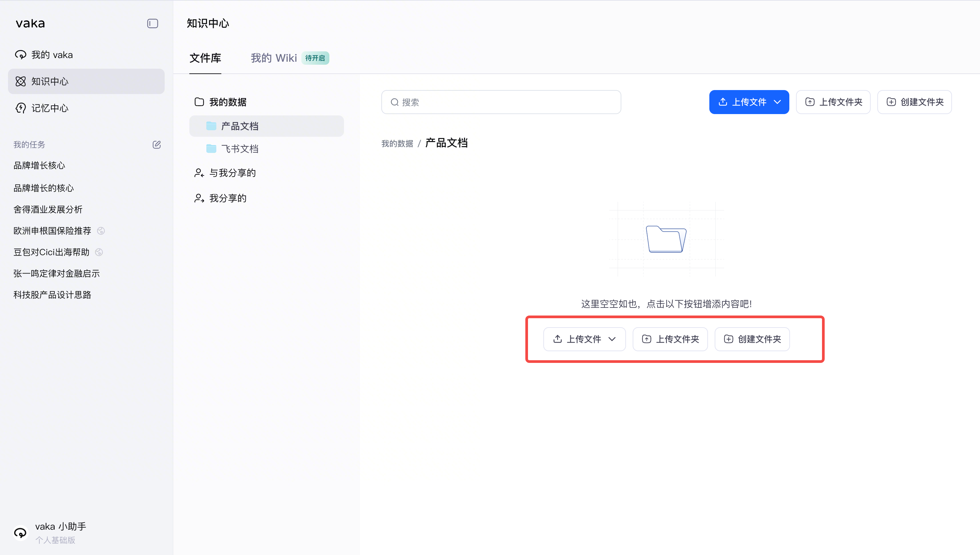Select the 产品文档 folder in the tree
980x555 pixels.
pos(267,126)
